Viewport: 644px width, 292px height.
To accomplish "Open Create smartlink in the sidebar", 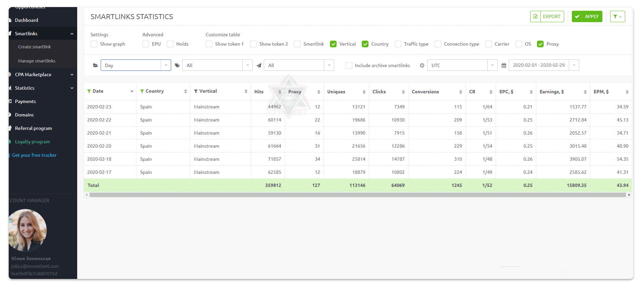I will [35, 47].
